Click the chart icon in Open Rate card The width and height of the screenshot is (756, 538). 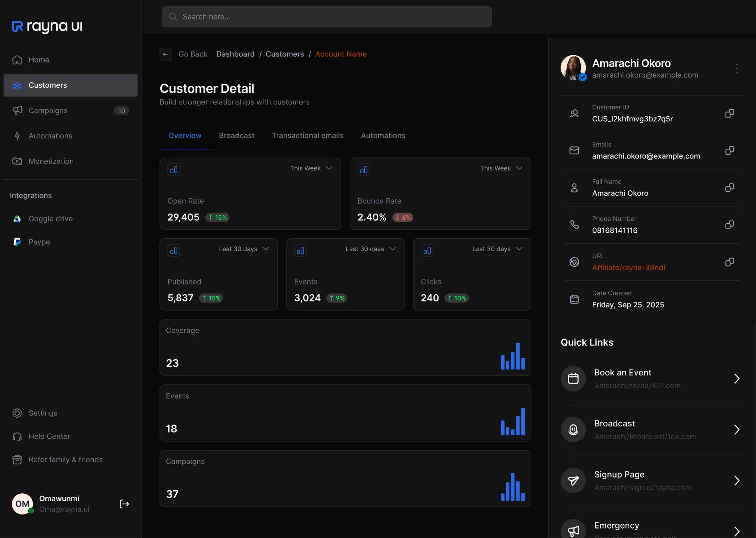coord(174,170)
